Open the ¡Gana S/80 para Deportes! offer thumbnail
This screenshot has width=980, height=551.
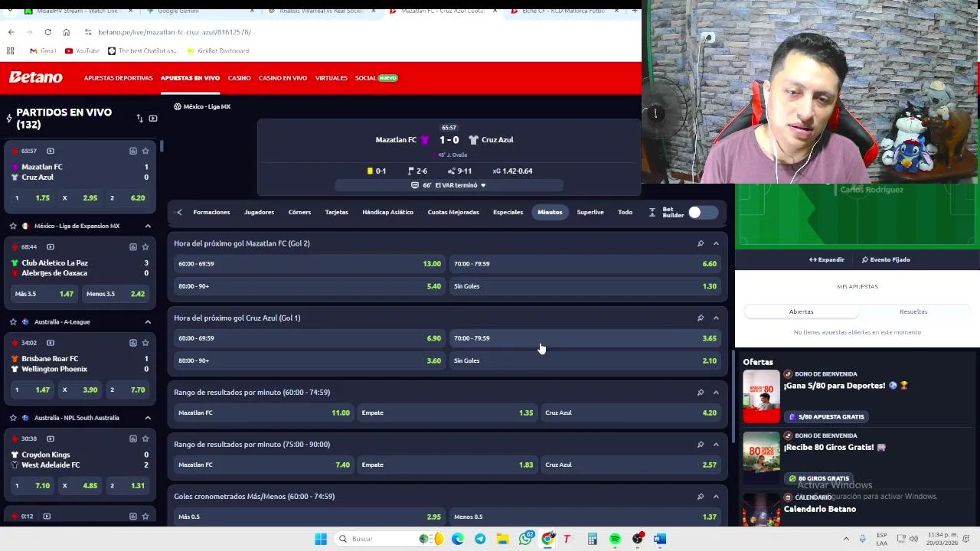(x=761, y=396)
